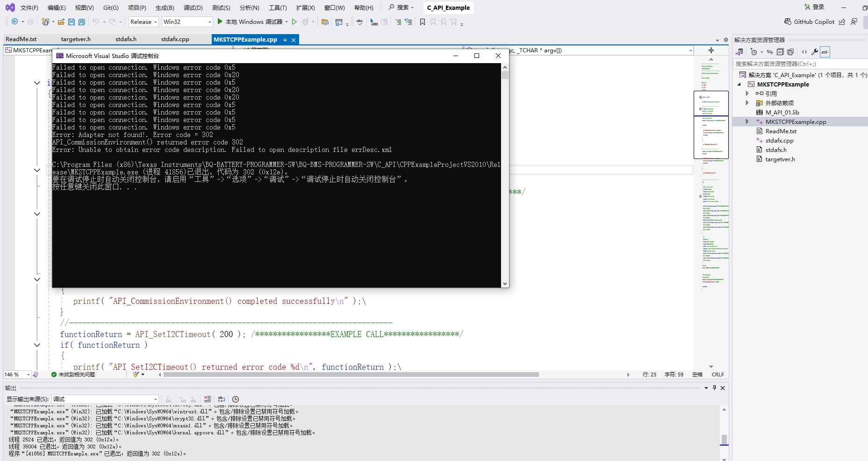The height and width of the screenshot is (461, 868).
Task: Open the 146 % zoom level dropdown
Action: coord(17,375)
